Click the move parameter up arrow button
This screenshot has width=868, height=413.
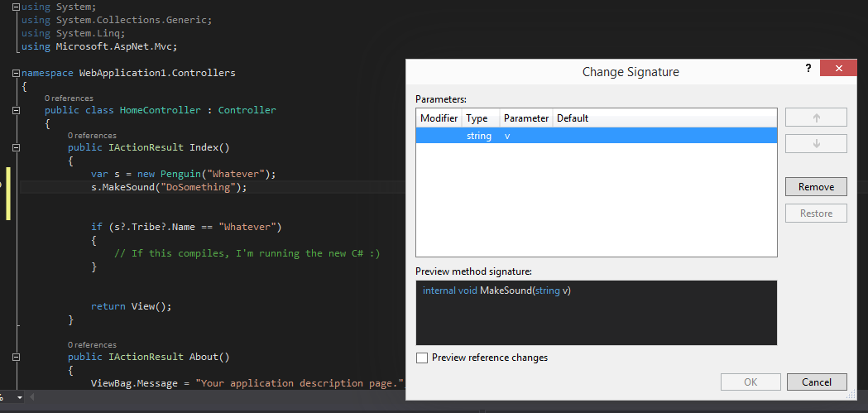(x=816, y=118)
